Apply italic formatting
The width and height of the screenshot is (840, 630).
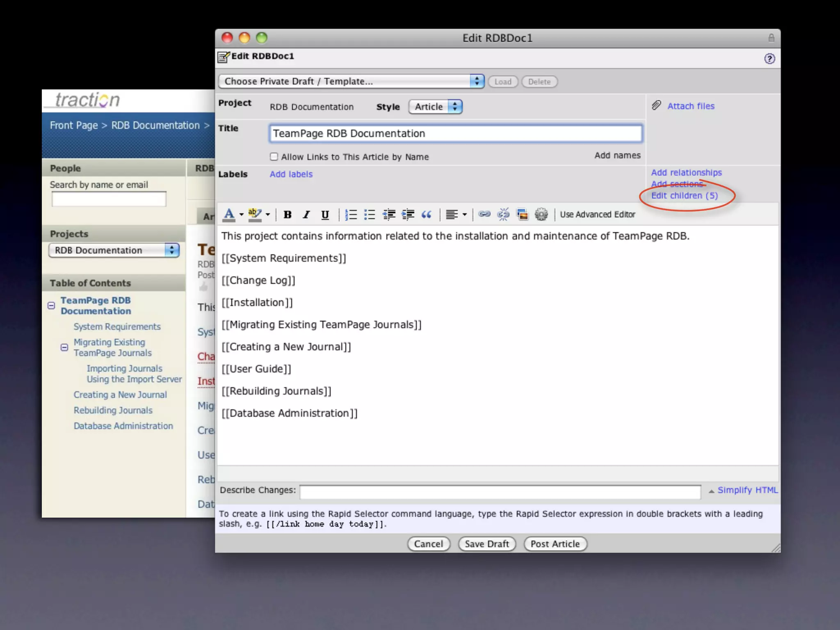306,215
